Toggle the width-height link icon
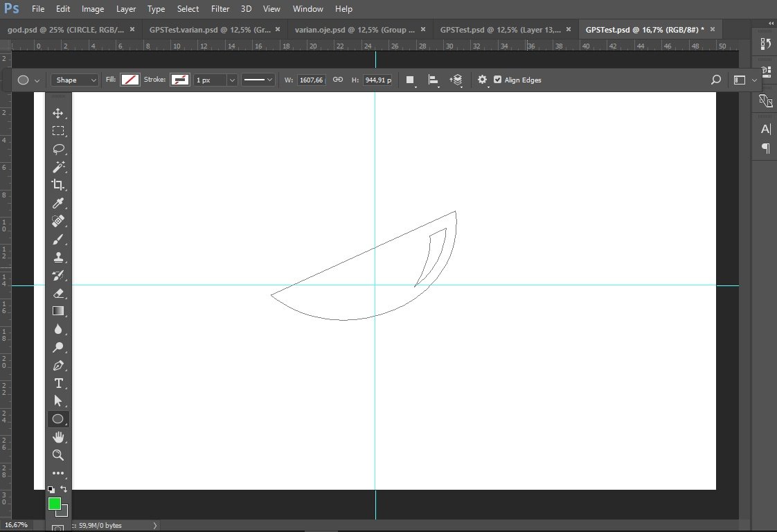Screen dimensions: 777x532 point(337,80)
